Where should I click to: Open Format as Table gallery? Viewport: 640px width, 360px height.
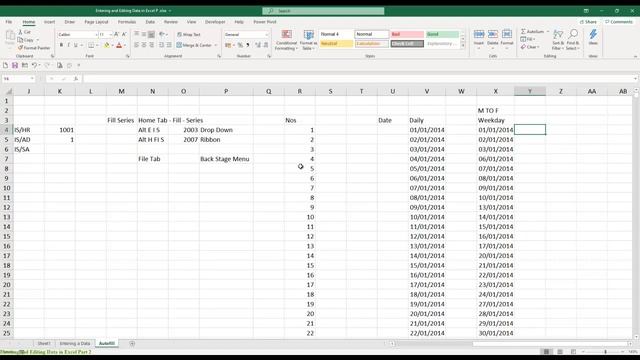pyautogui.click(x=309, y=40)
